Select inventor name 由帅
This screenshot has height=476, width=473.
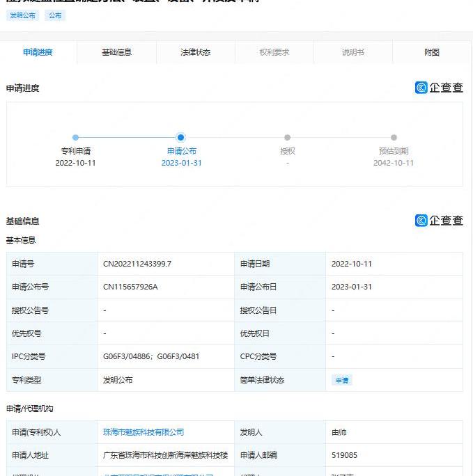[x=339, y=432]
